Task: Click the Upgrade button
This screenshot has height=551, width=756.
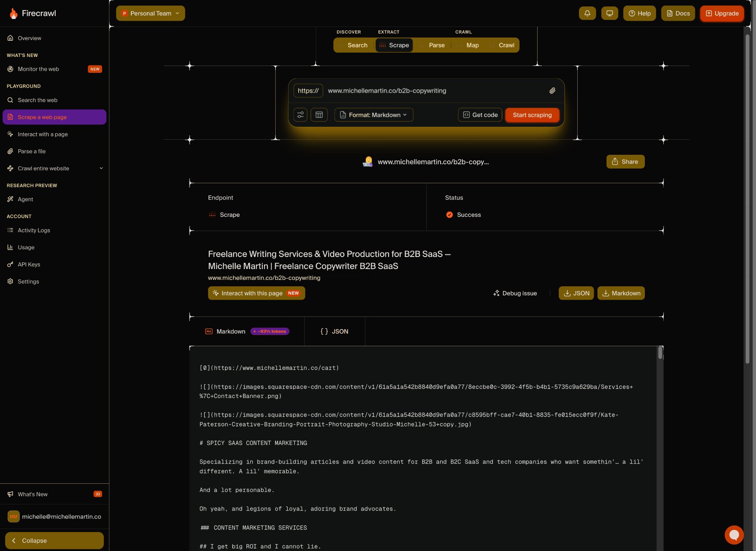Action: (x=722, y=13)
